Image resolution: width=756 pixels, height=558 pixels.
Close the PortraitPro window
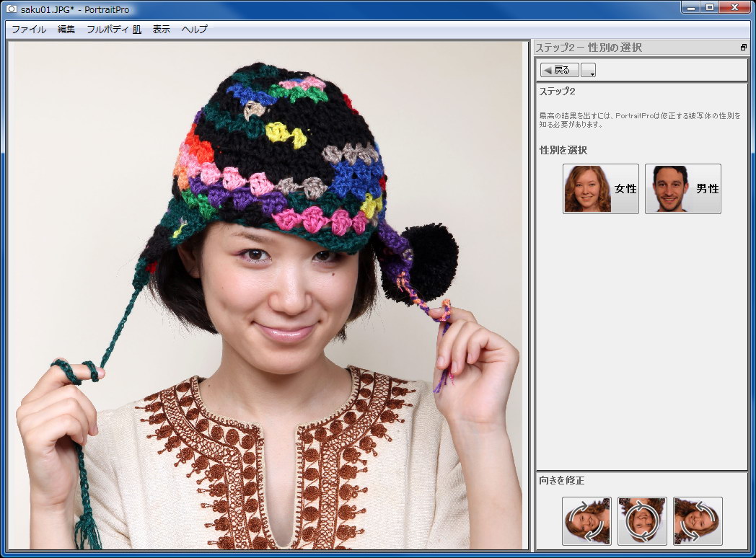pyautogui.click(x=734, y=7)
